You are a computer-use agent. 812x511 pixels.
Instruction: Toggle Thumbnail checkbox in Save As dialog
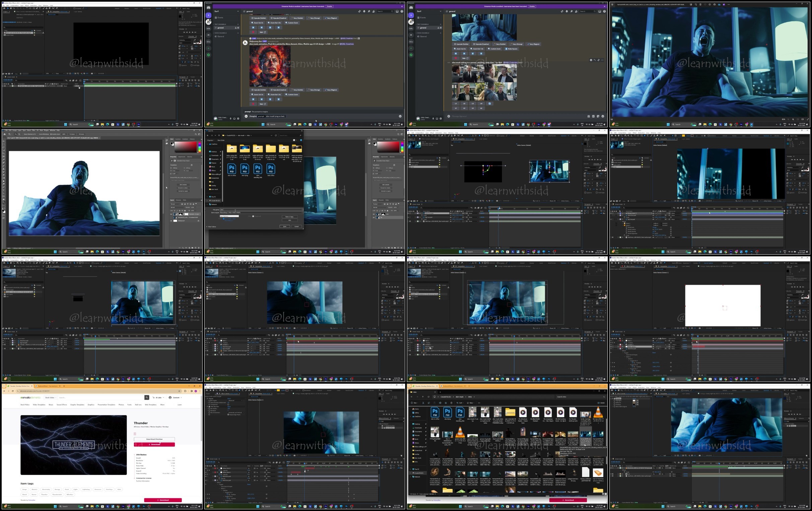pyautogui.click(x=253, y=216)
